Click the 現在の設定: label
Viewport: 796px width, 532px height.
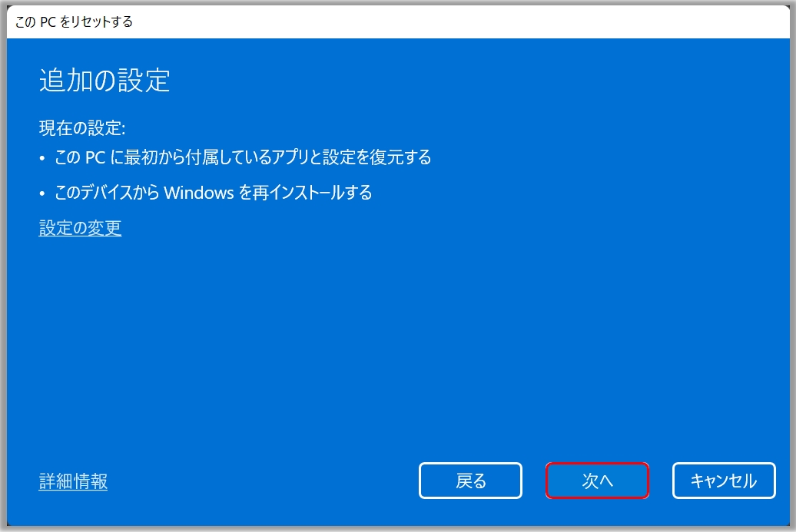pyautogui.click(x=82, y=127)
